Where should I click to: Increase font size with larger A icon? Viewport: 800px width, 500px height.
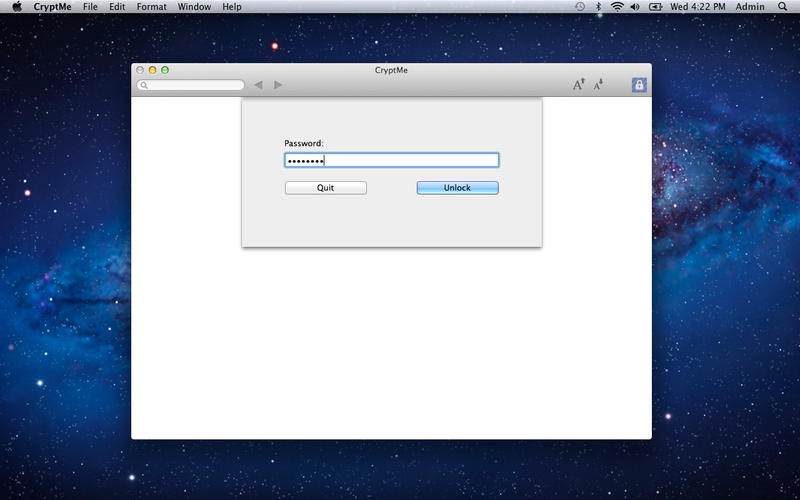click(578, 85)
